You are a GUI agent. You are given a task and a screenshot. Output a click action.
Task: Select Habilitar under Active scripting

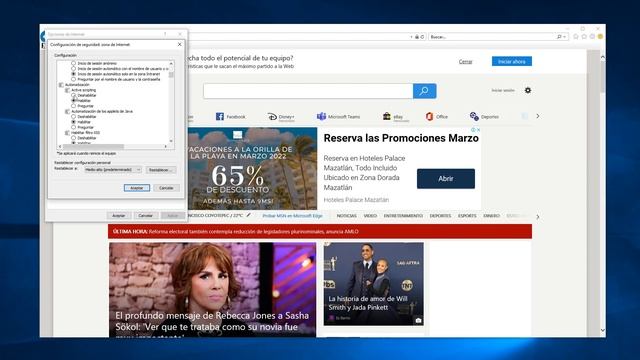(x=73, y=100)
